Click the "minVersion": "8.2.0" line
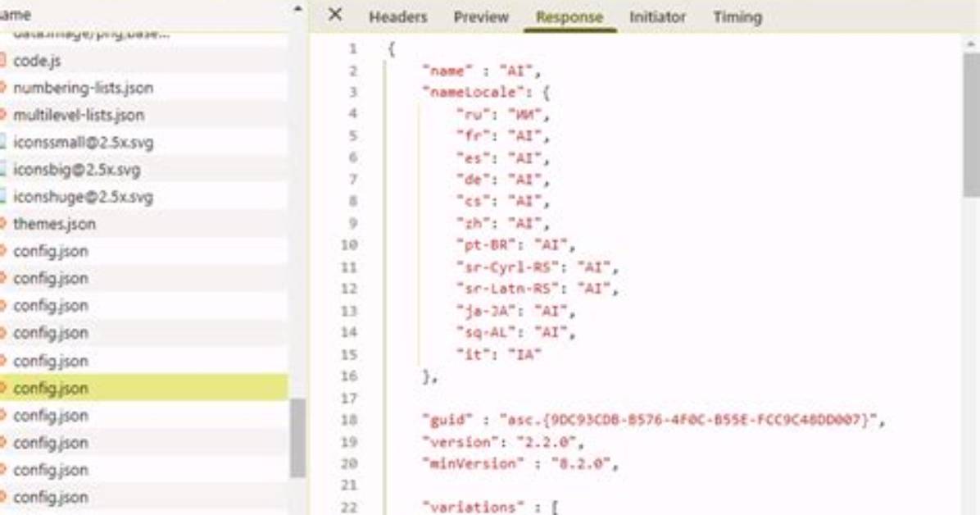Image resolution: width=980 pixels, height=515 pixels. 520,463
